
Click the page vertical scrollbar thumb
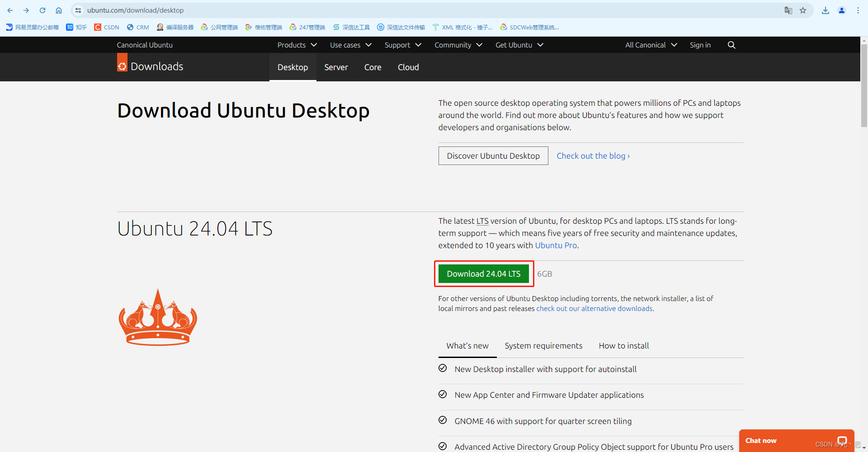pos(864,86)
